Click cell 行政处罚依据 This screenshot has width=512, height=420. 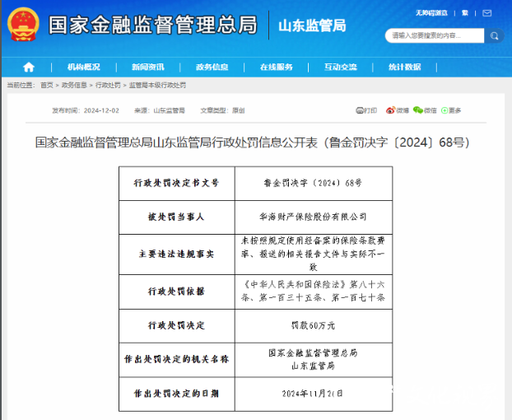(x=177, y=292)
